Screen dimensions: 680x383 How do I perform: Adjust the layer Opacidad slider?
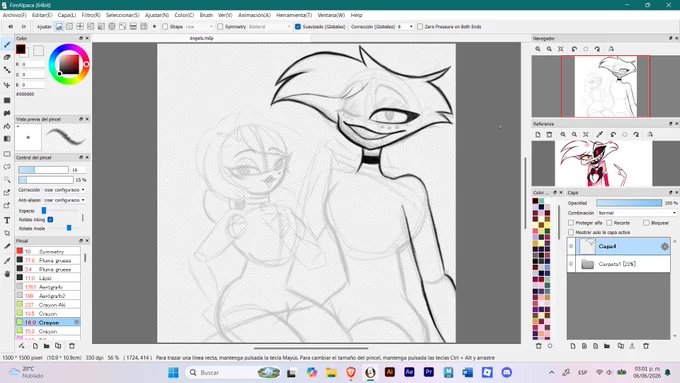click(x=629, y=203)
